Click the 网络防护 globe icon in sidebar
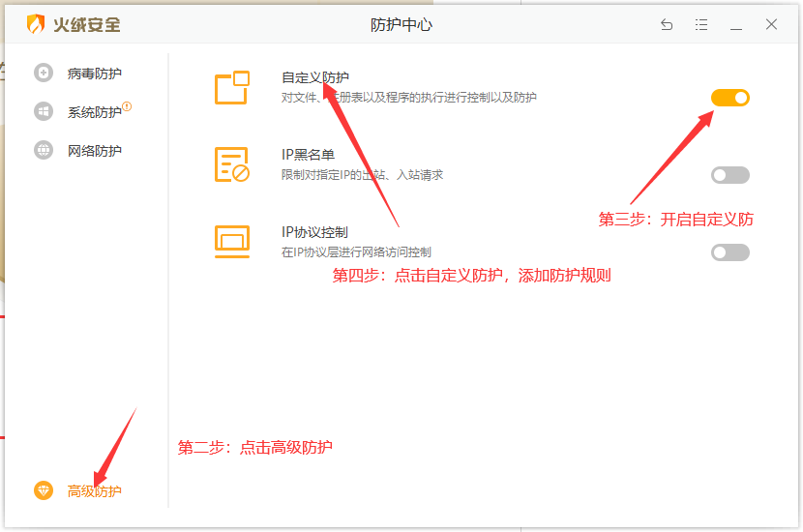 click(44, 150)
